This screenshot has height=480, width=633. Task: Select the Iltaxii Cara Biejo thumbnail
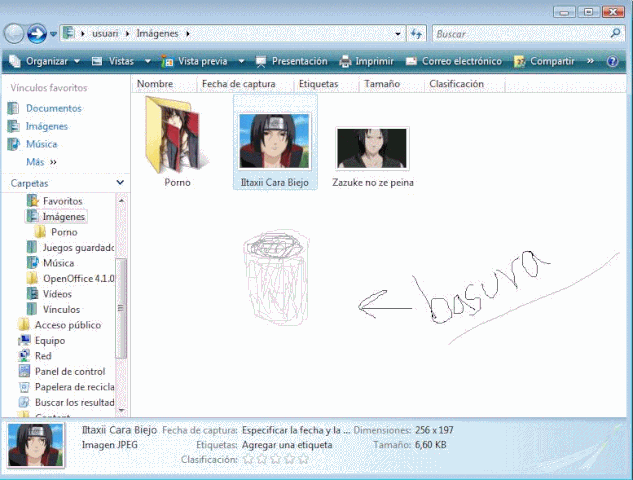pyautogui.click(x=275, y=142)
